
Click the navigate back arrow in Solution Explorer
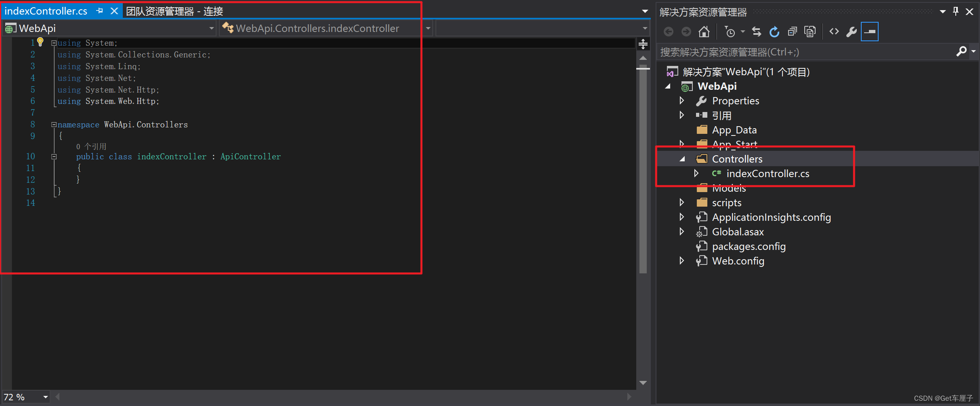coord(668,31)
